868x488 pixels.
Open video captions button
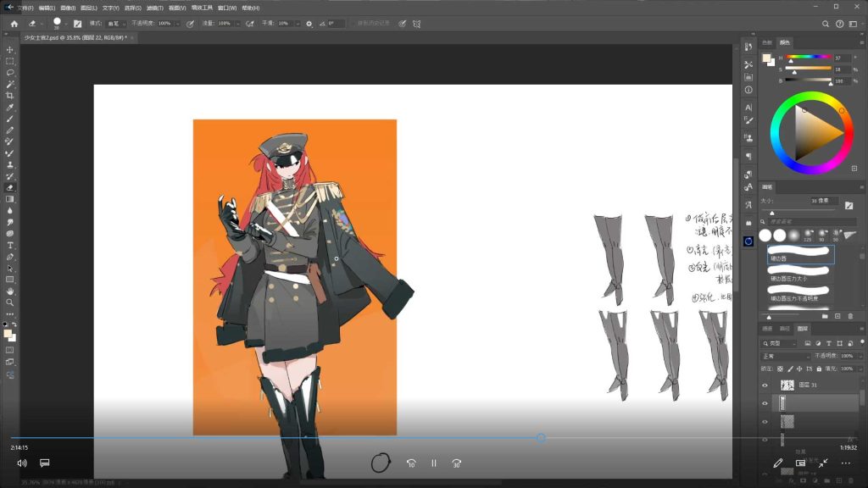point(45,463)
